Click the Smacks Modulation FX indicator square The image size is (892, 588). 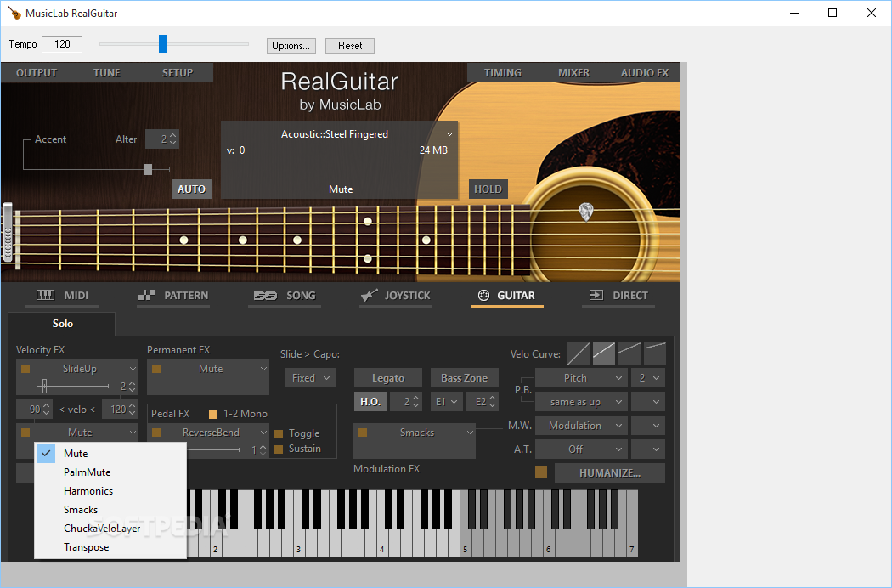click(363, 433)
